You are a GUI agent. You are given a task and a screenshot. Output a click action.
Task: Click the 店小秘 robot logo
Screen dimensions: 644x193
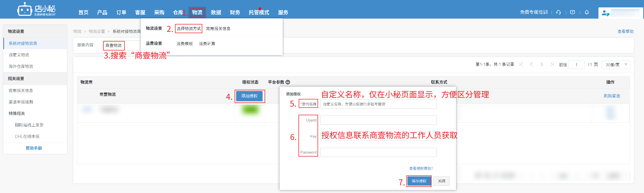[x=36, y=9]
